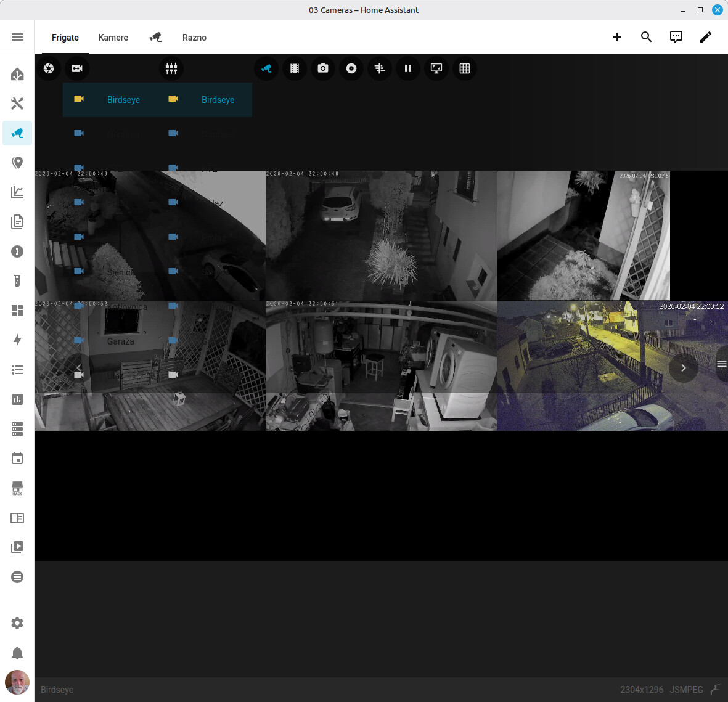The image size is (728, 702).
Task: Switch to the Kamere tab
Action: point(113,38)
